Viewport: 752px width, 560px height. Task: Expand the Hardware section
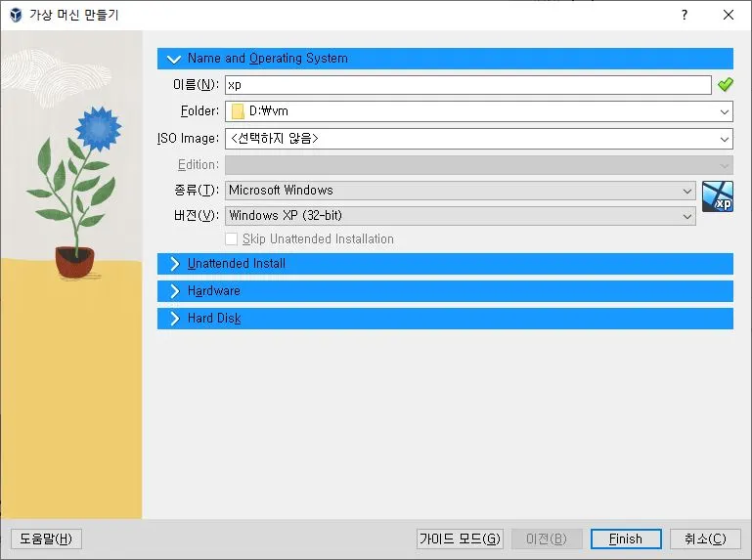[445, 291]
